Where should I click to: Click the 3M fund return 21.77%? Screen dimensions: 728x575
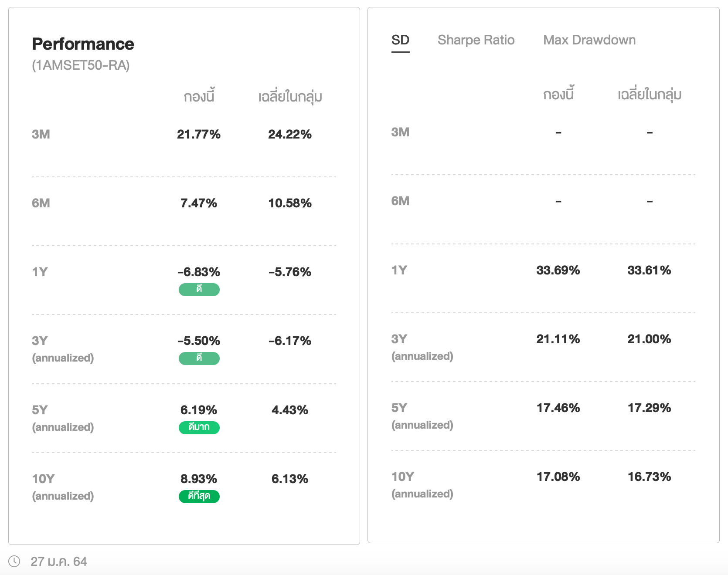tap(198, 134)
